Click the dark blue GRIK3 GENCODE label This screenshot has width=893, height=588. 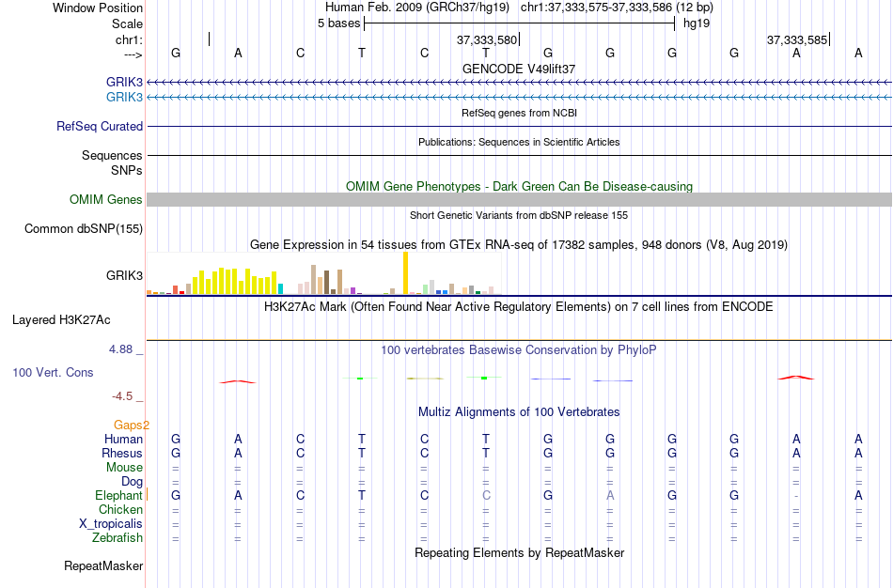tap(124, 82)
